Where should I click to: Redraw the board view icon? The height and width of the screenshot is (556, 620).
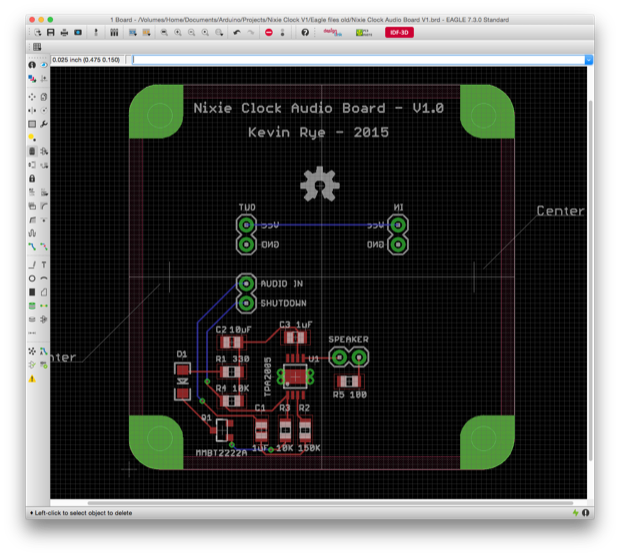205,32
